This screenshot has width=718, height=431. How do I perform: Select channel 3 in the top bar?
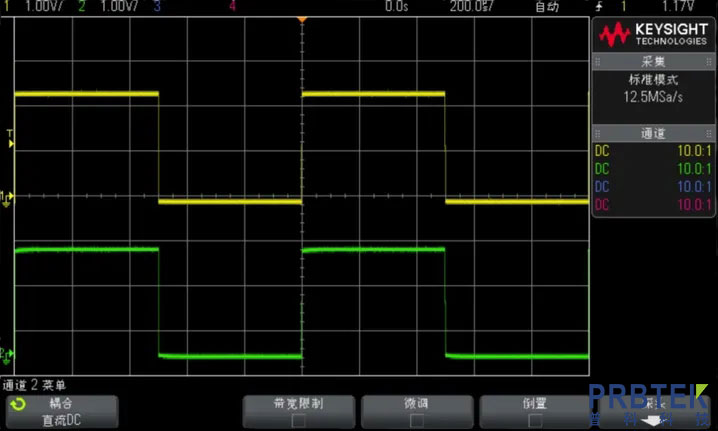click(x=157, y=6)
